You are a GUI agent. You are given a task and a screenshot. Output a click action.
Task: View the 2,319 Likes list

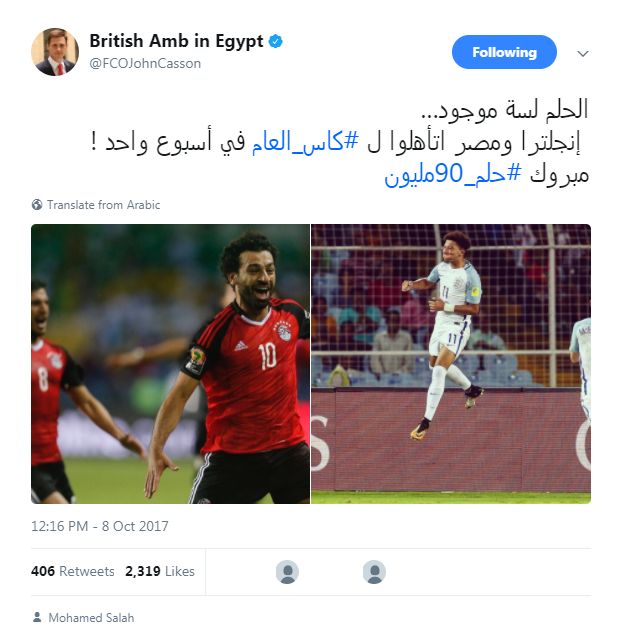160,571
